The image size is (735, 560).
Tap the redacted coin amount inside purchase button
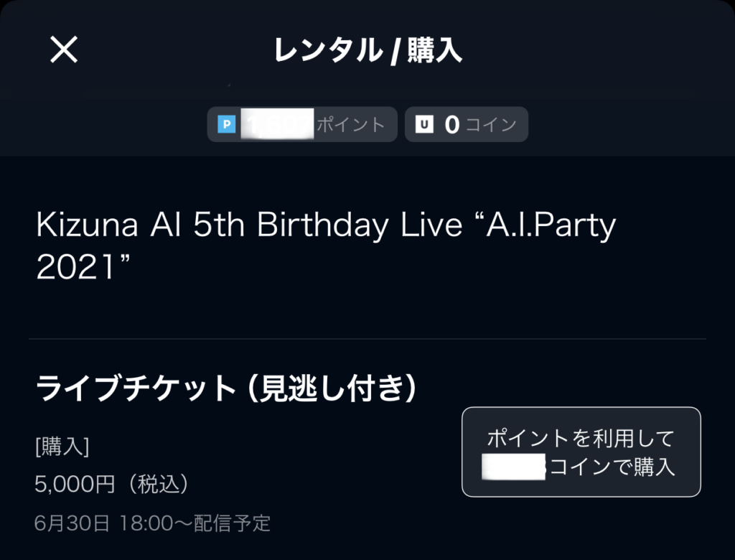[514, 467]
